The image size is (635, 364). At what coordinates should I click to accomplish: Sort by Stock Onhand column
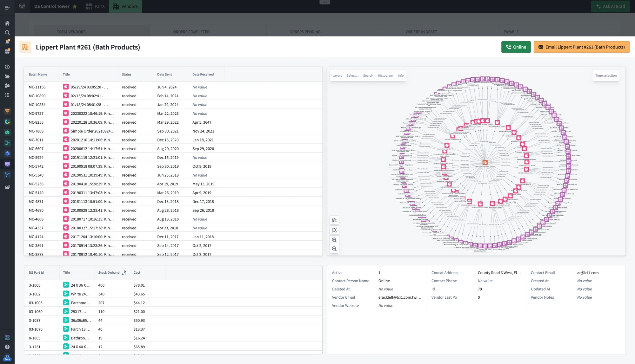click(x=112, y=273)
